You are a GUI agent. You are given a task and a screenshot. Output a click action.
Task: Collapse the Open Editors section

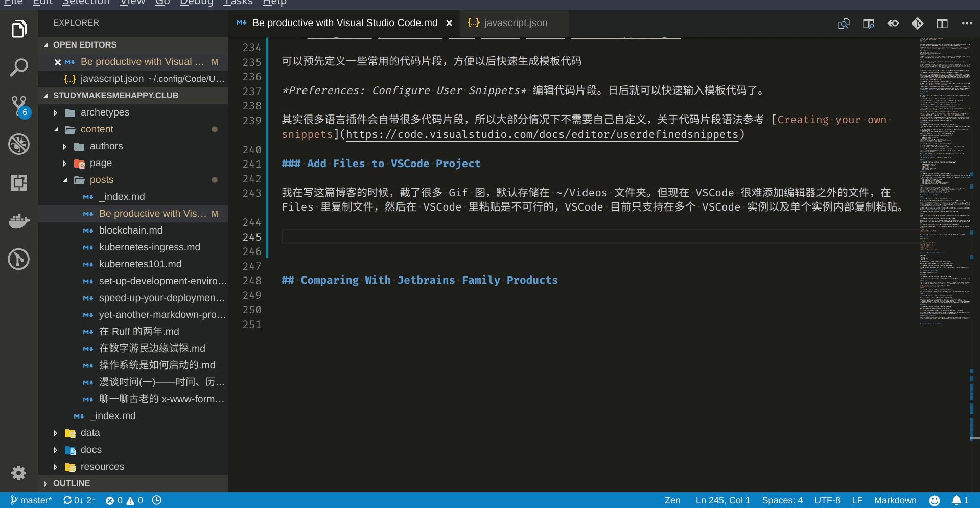133,44
